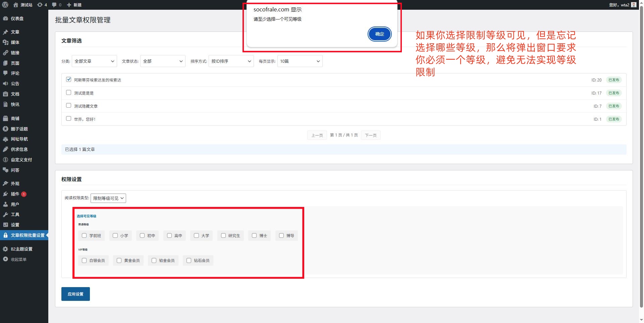Enable the 小学 level checkbox

[115, 235]
